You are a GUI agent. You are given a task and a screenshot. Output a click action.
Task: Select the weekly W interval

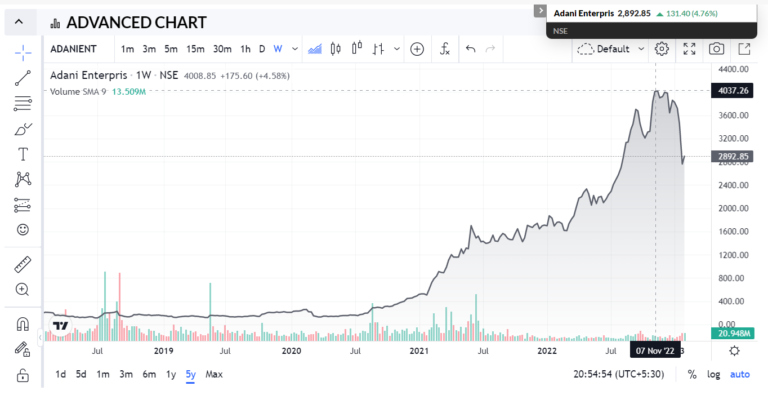(x=278, y=49)
